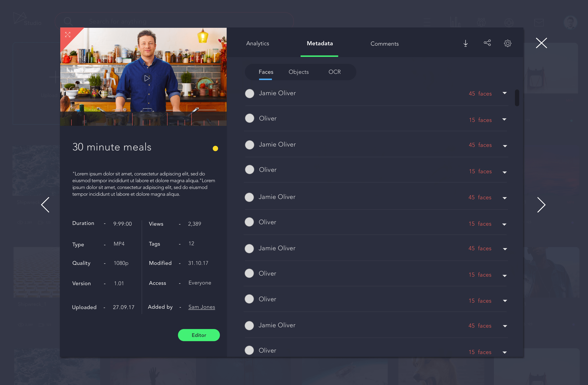Click the Upload tile in the background

click(37, 84)
